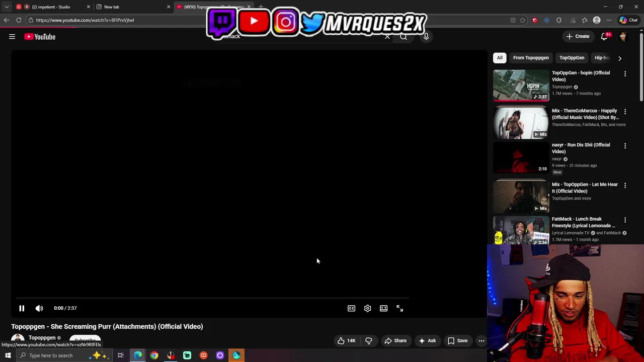Start voice search with the microphone icon
This screenshot has height=362, width=644.
pyautogui.click(x=426, y=37)
